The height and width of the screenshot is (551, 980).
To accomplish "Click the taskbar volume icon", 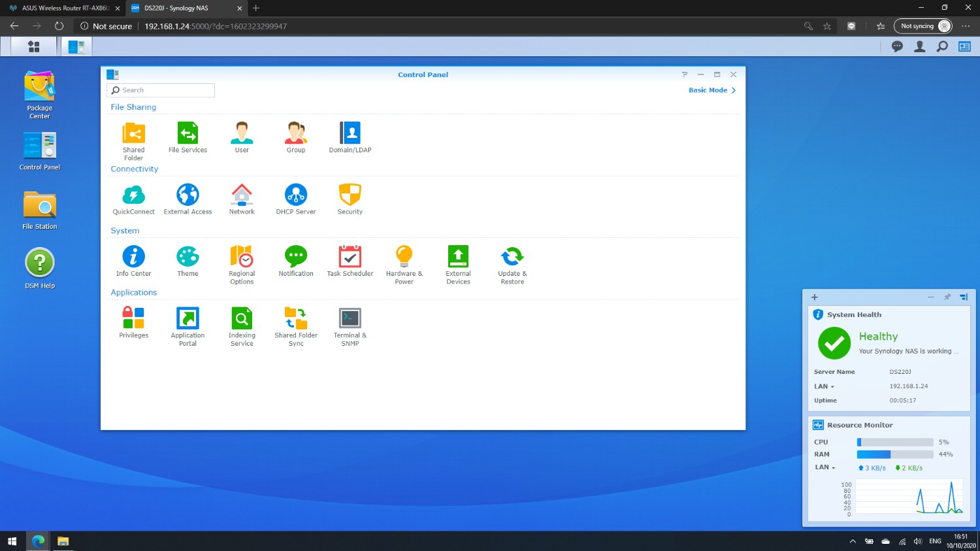I will click(x=917, y=541).
